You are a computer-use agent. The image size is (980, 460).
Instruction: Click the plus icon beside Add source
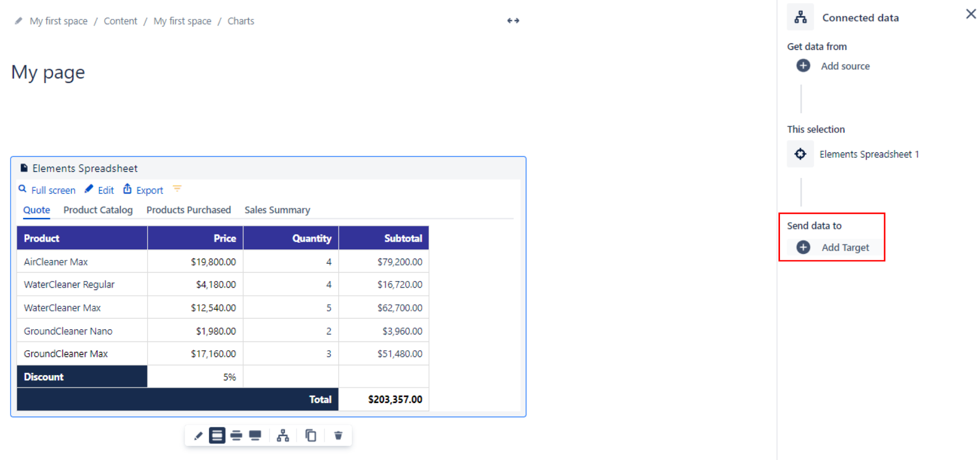(x=803, y=66)
